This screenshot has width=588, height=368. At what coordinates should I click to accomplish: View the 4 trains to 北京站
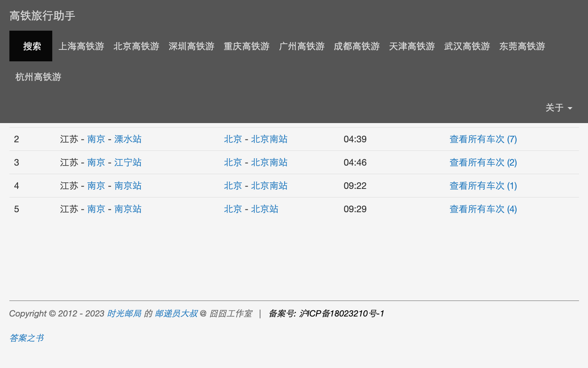click(x=483, y=209)
